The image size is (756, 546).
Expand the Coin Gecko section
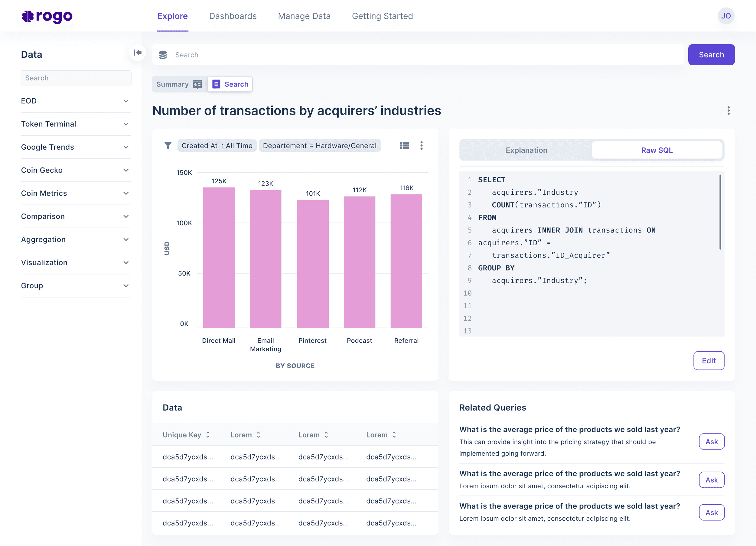(126, 170)
